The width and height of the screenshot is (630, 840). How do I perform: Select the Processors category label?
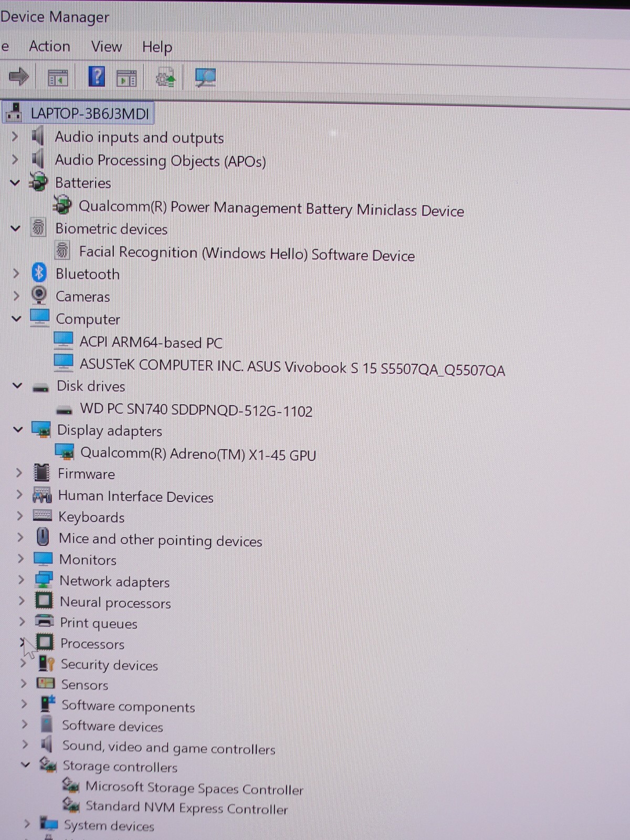92,643
